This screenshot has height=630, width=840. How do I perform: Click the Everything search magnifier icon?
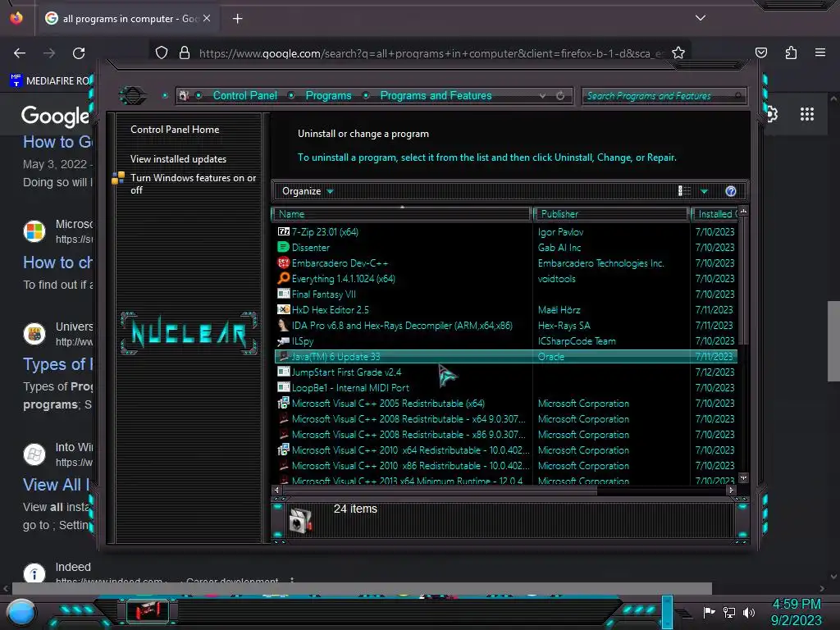283,279
